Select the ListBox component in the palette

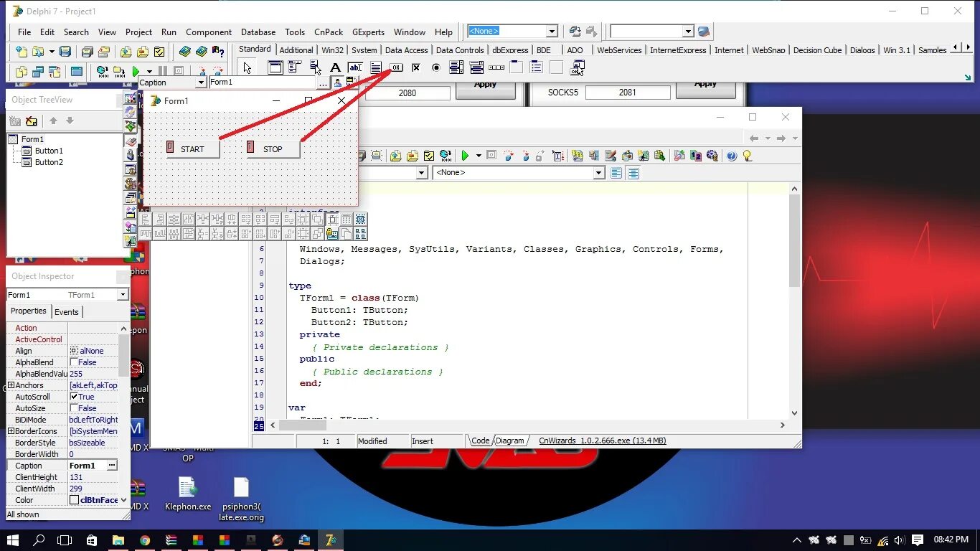click(x=456, y=67)
